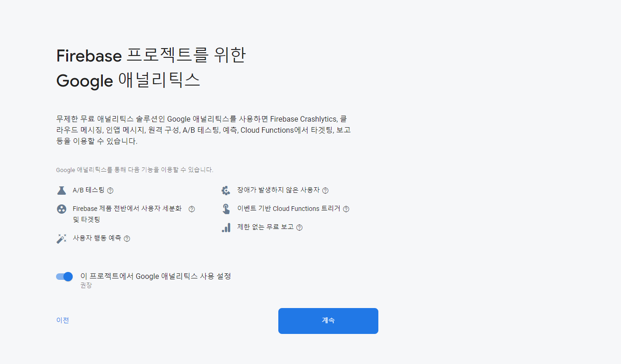621x364 pixels.
Task: Click the blue 계속 button
Action: [x=328, y=321]
